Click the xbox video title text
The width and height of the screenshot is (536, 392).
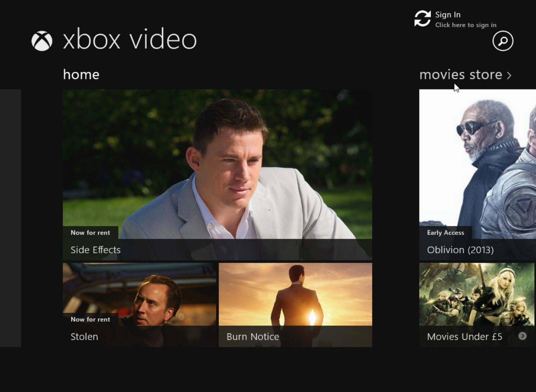[130, 39]
